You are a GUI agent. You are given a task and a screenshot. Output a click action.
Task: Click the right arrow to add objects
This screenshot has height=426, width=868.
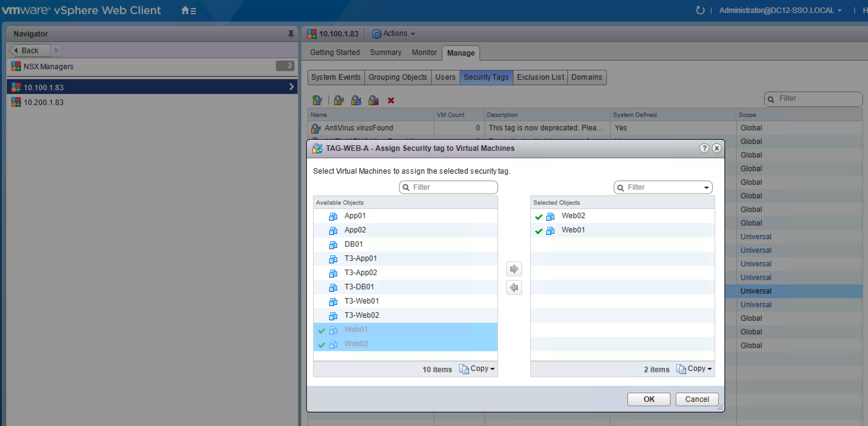[514, 269]
